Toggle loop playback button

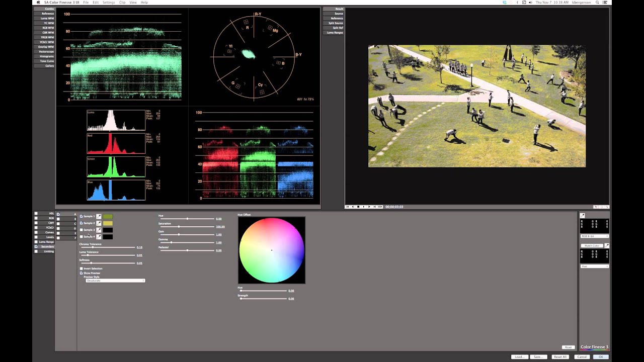point(380,207)
